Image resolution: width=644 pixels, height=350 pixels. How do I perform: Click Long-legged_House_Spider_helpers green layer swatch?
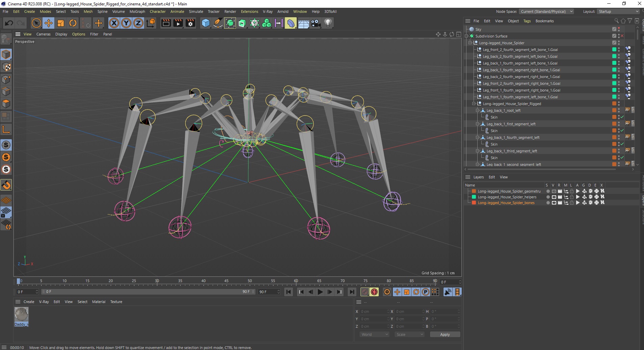coord(474,197)
